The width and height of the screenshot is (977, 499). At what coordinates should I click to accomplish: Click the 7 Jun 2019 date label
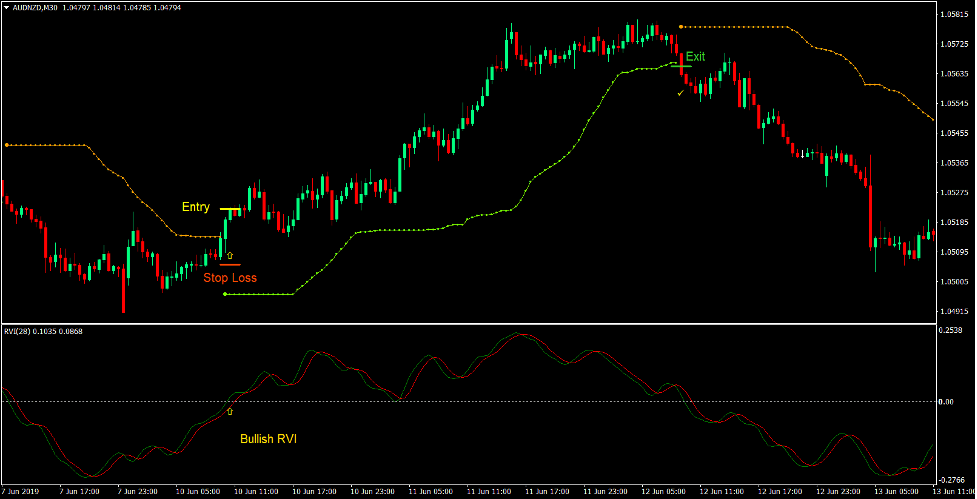coord(21,492)
